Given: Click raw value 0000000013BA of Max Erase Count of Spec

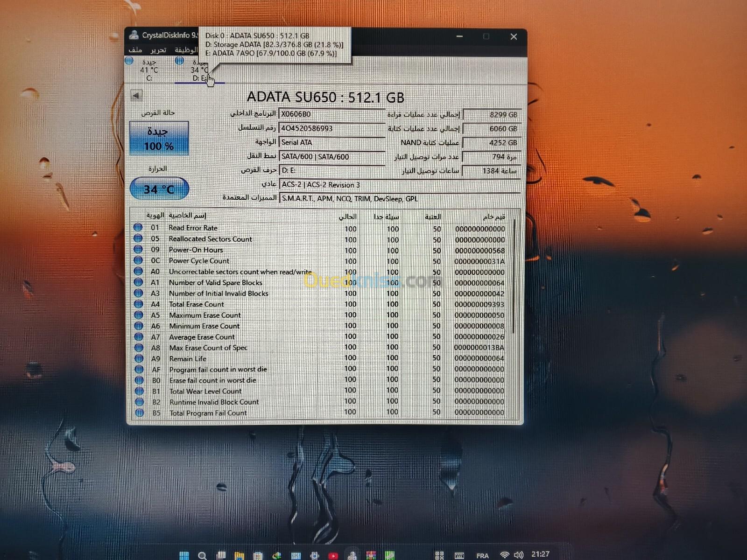Looking at the screenshot, I should [x=479, y=348].
